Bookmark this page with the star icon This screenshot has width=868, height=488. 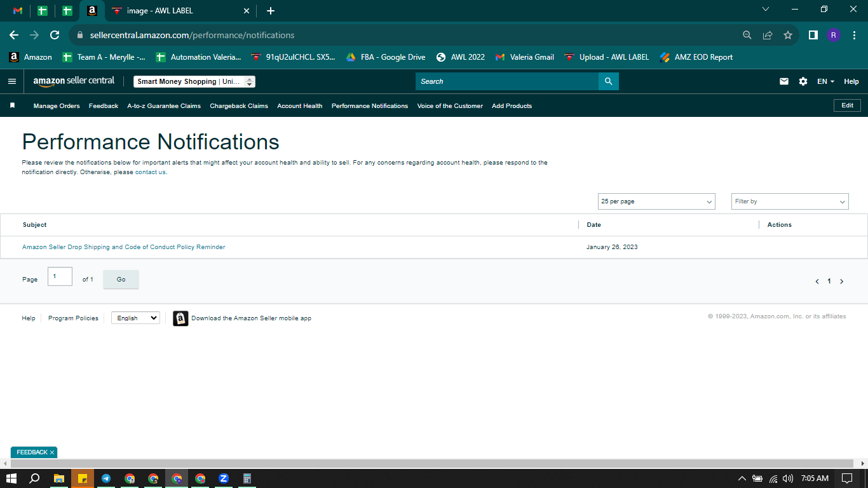coord(788,35)
